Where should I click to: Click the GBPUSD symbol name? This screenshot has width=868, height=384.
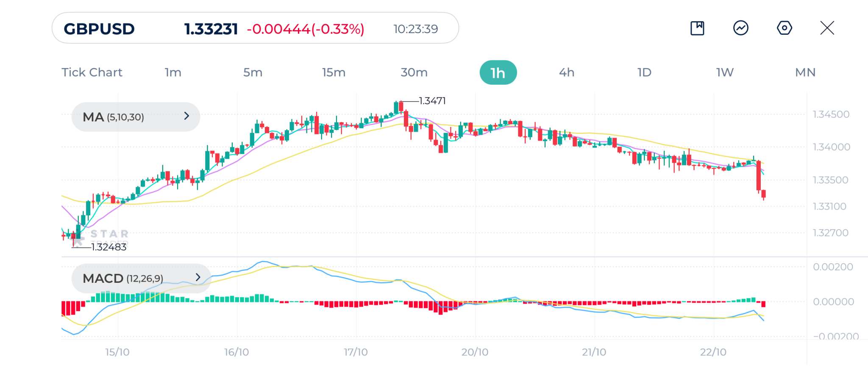coord(99,29)
